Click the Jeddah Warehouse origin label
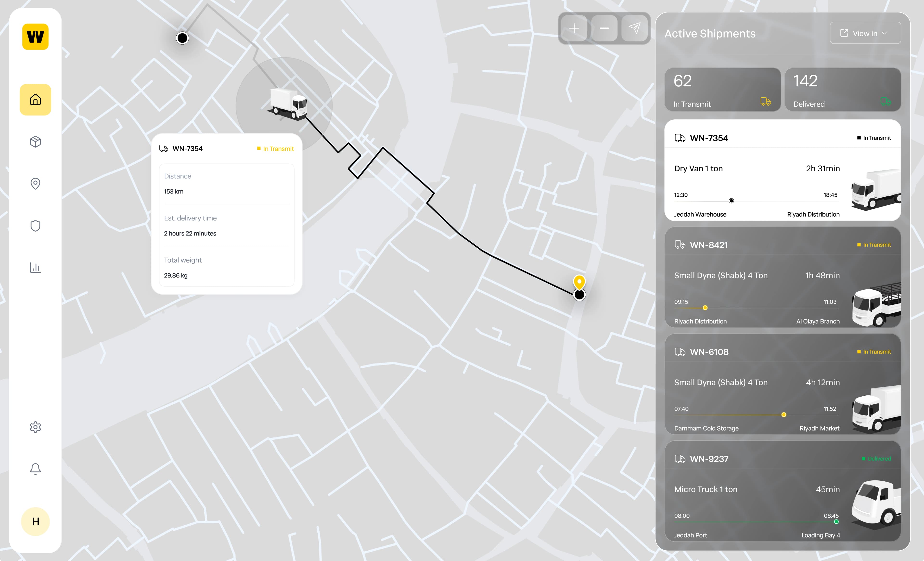The image size is (924, 561). tap(700, 214)
